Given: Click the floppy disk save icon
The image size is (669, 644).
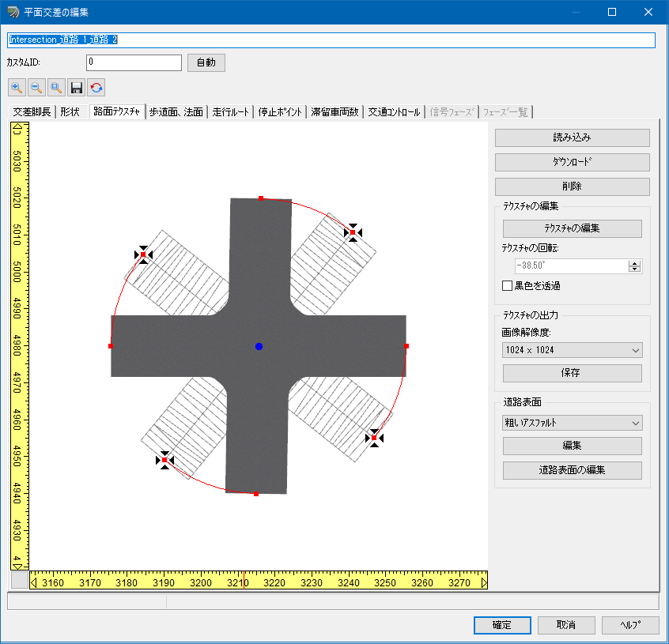Looking at the screenshot, I should [76, 88].
